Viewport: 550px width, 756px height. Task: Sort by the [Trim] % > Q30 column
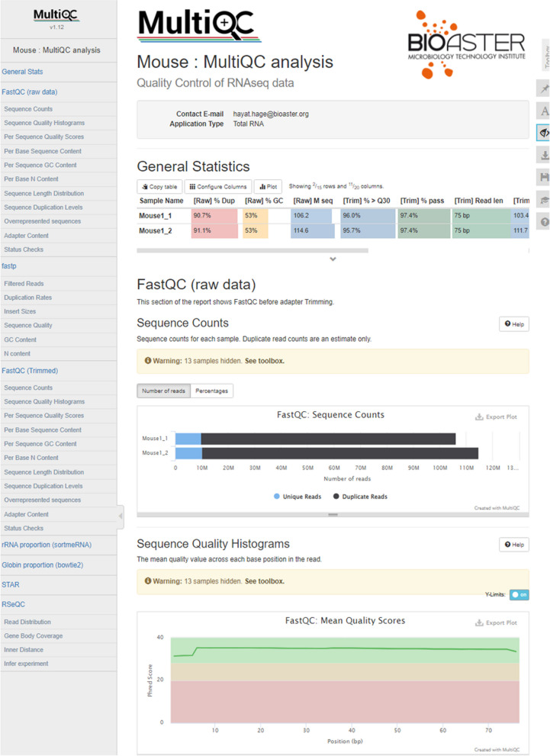coord(366,201)
